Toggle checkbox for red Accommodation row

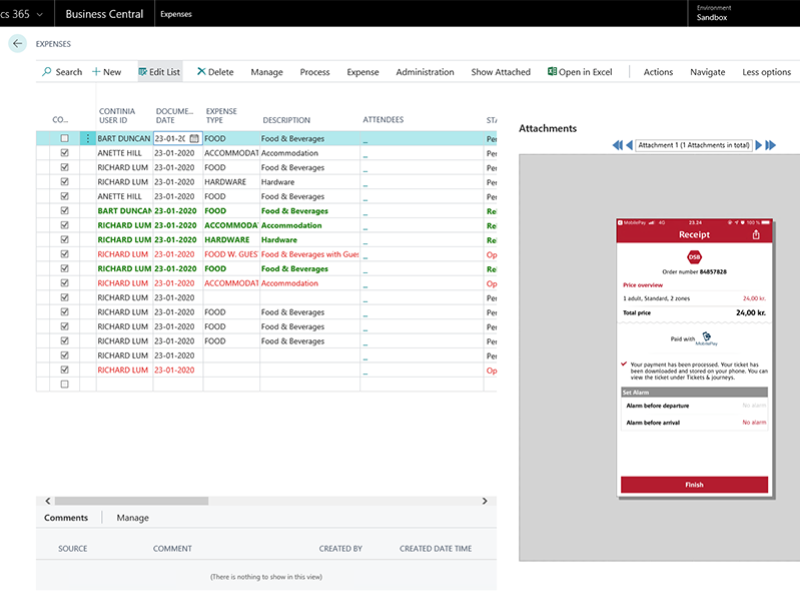(64, 283)
